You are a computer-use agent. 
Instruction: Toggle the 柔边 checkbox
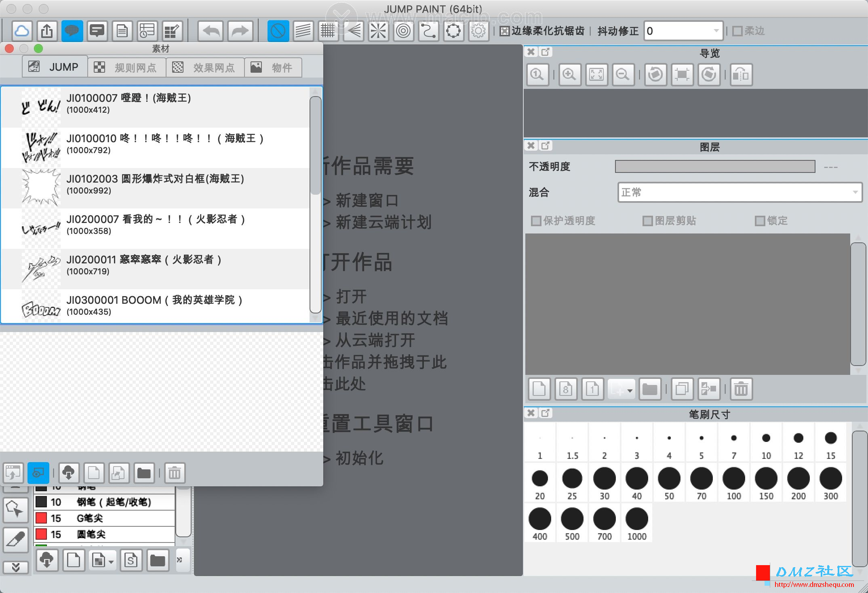tap(737, 31)
